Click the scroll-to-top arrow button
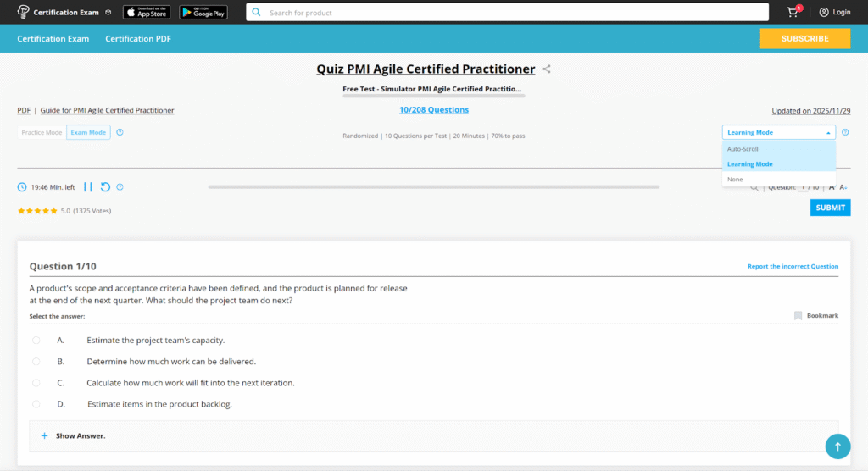This screenshot has height=471, width=868. [x=837, y=446]
